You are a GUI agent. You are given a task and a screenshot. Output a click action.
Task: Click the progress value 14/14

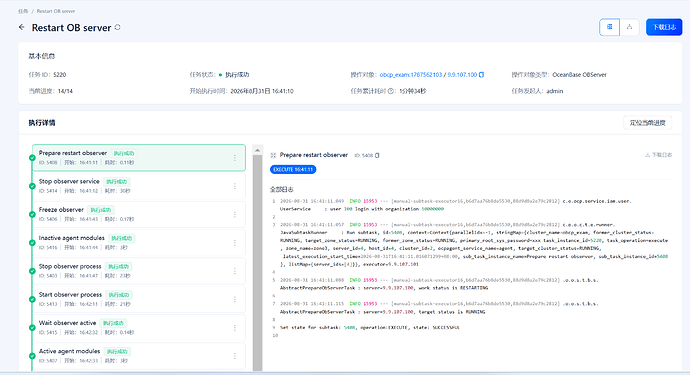tap(65, 91)
